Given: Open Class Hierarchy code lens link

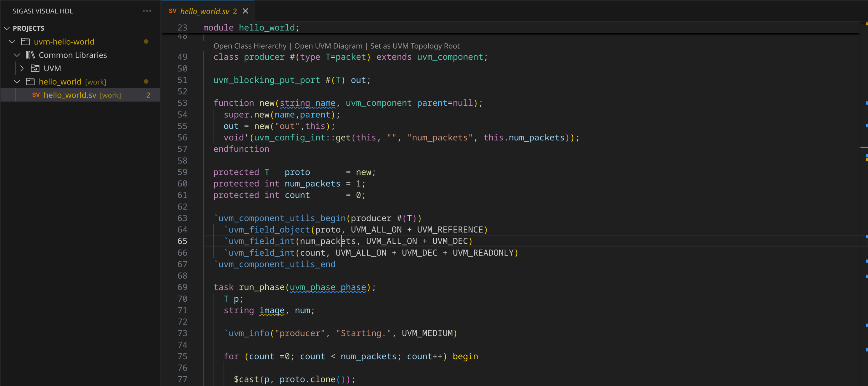Looking at the screenshot, I should (x=250, y=46).
